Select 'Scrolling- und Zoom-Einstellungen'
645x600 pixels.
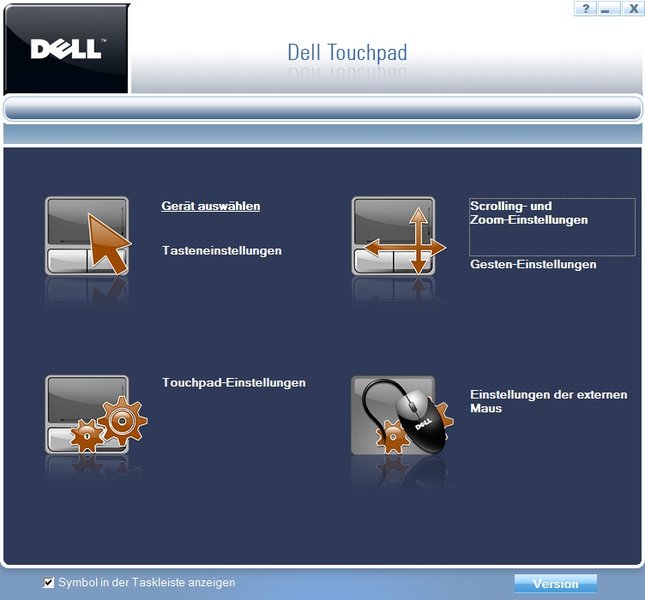point(529,213)
